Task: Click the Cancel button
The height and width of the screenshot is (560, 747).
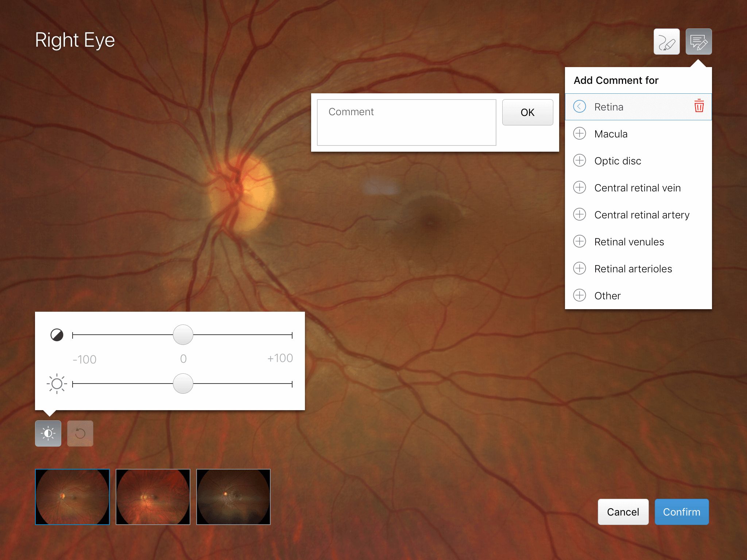Action: coord(623,512)
